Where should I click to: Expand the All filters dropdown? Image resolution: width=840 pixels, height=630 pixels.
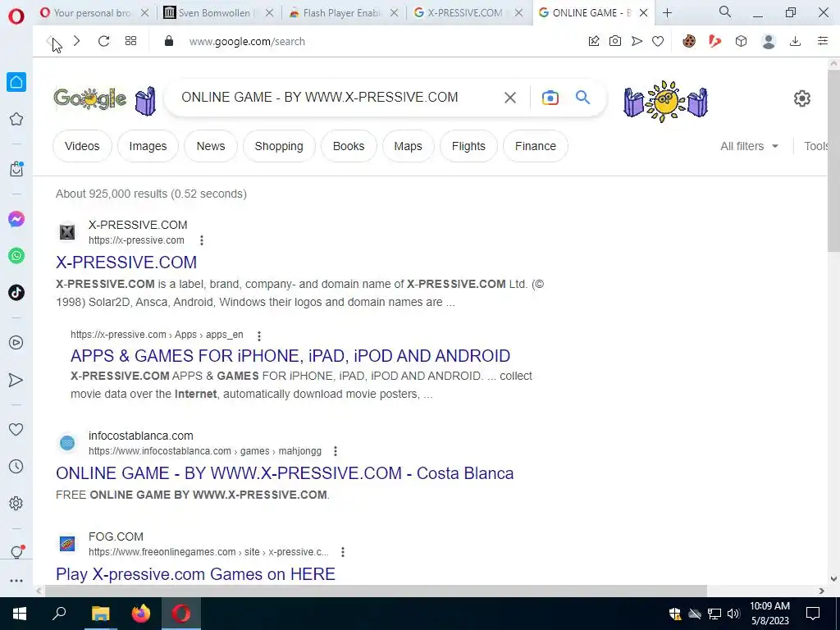(x=749, y=146)
